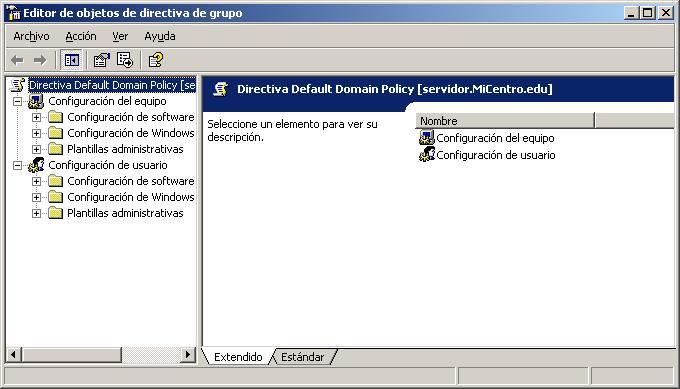
Task: Switch to the Estándar tab
Action: coord(302,357)
